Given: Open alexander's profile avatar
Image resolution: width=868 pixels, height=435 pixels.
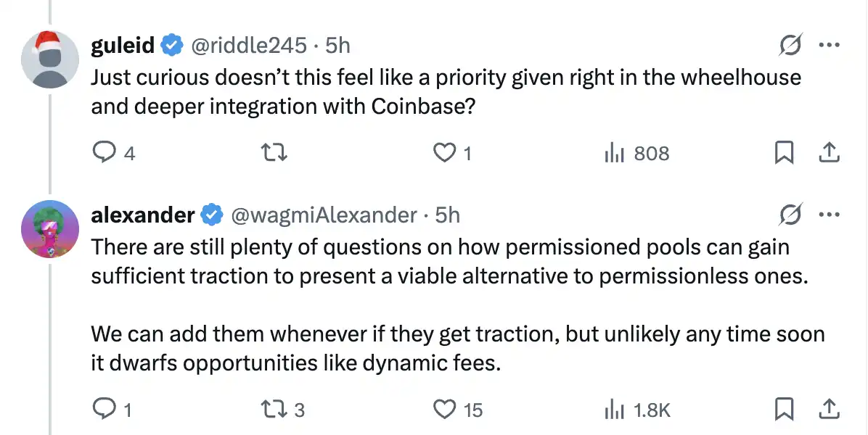Looking at the screenshot, I should pos(49,228).
